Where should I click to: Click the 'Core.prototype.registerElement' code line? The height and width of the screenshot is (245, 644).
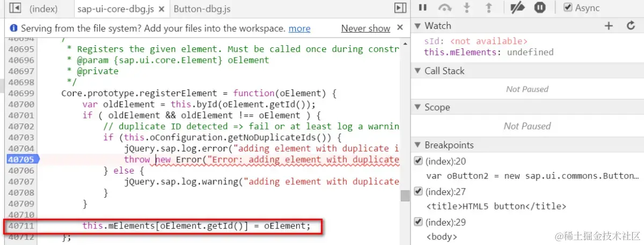coord(199,93)
